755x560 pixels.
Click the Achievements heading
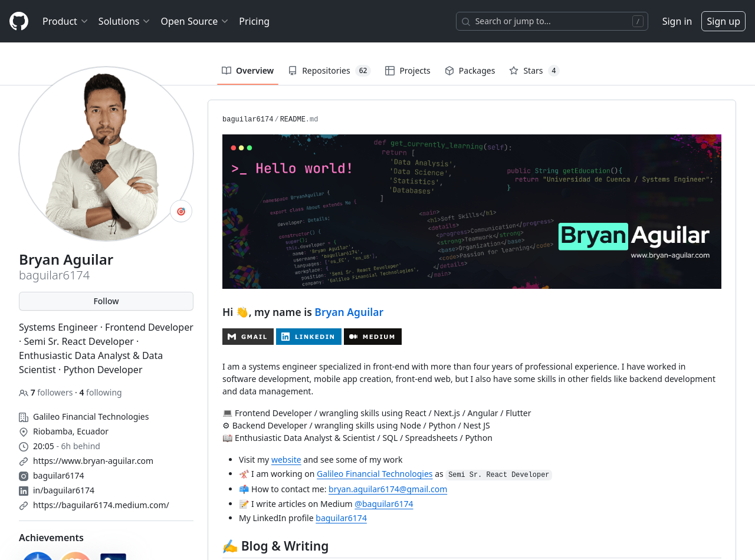coord(51,538)
